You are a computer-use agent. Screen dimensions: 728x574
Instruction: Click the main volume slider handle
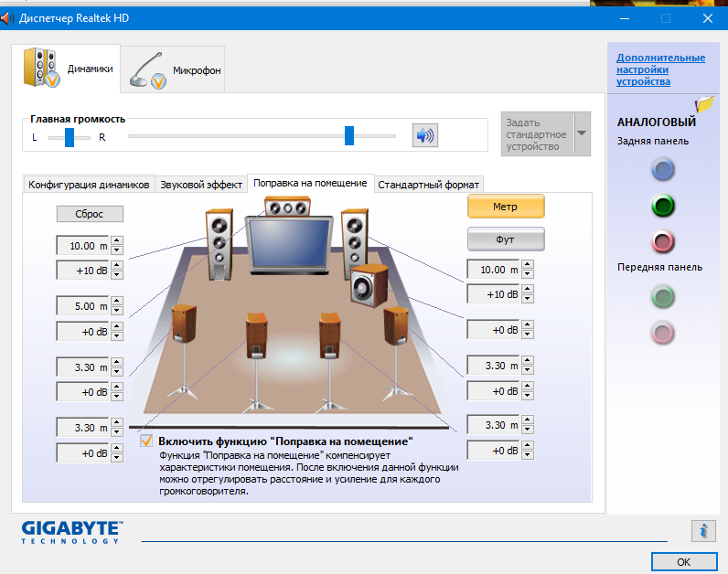(349, 135)
